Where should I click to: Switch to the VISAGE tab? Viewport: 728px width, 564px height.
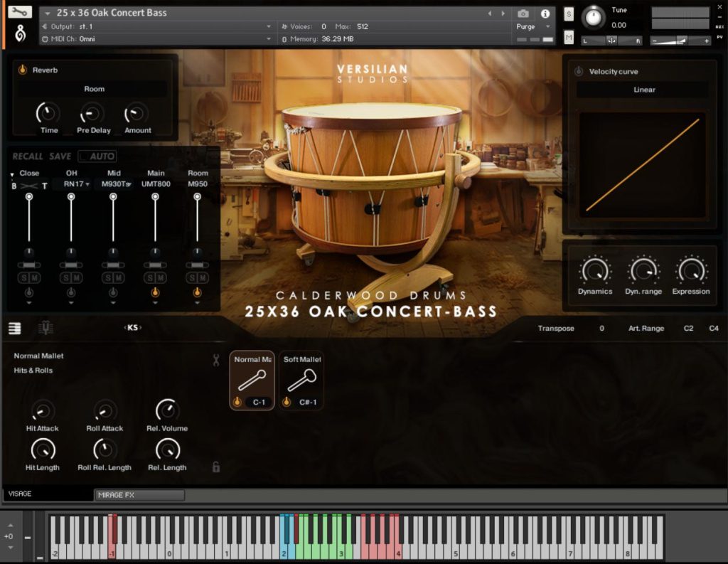[48, 494]
